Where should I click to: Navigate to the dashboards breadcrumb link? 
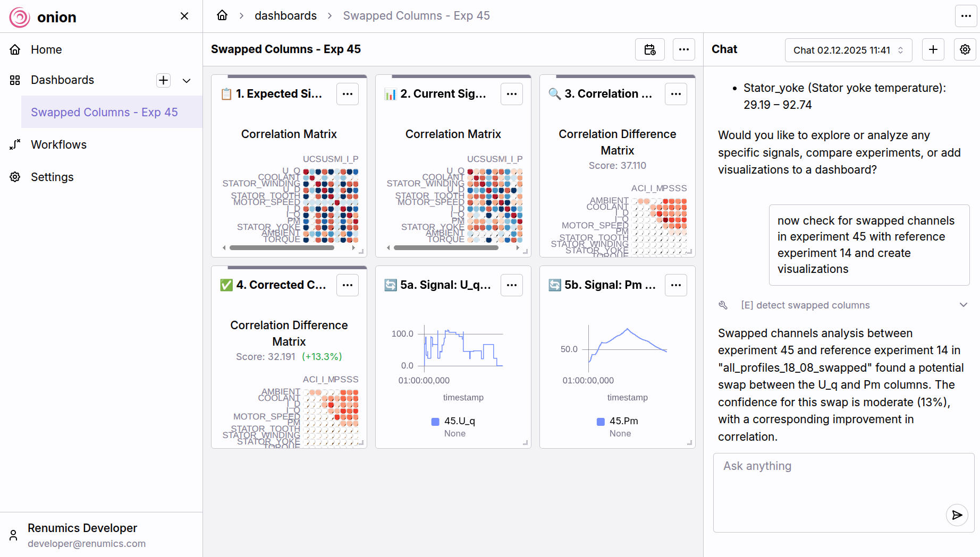[x=285, y=15]
